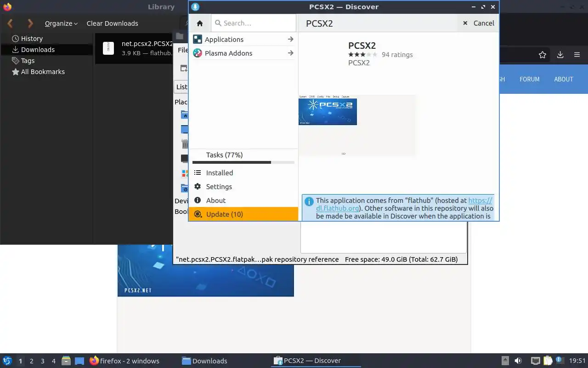The image size is (588, 368).
Task: Click the Plasma Addons category icon
Action: click(198, 53)
